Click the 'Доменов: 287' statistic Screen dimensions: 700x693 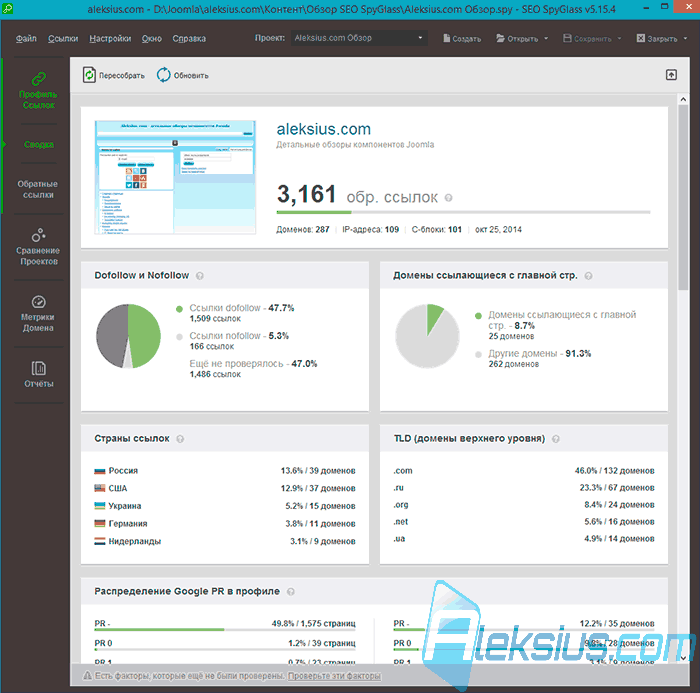[303, 230]
